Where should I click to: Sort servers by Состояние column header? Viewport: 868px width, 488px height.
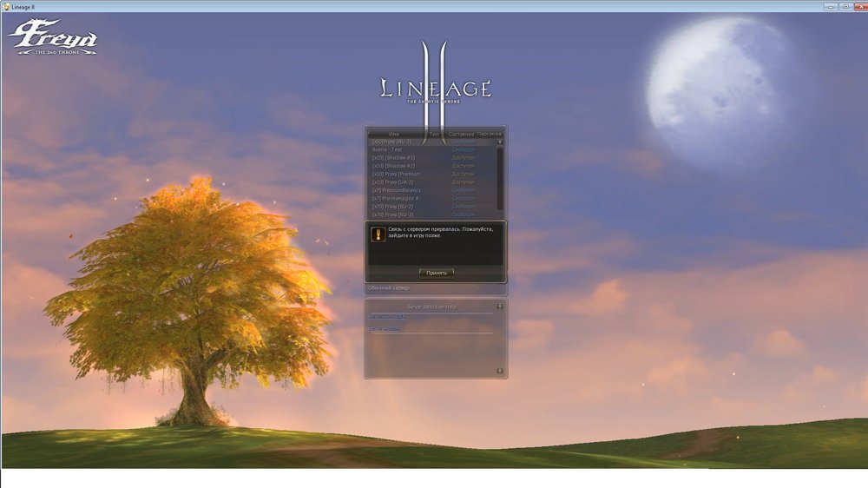click(463, 135)
